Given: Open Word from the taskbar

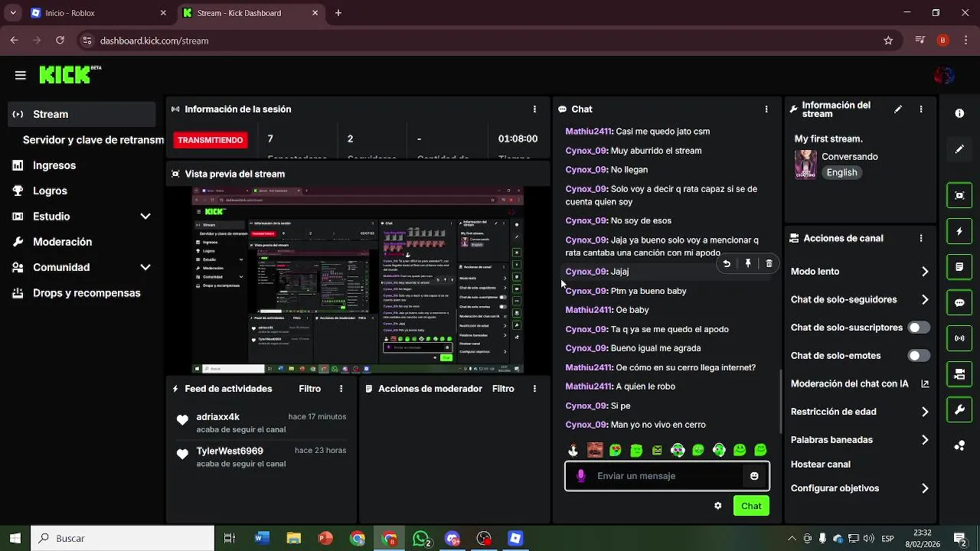Looking at the screenshot, I should click(262, 539).
